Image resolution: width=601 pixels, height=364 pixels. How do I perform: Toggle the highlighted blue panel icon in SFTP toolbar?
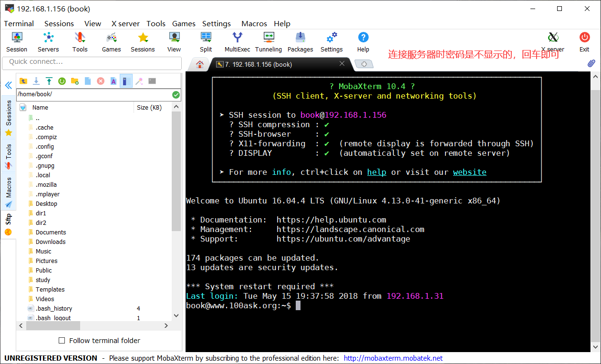point(126,81)
